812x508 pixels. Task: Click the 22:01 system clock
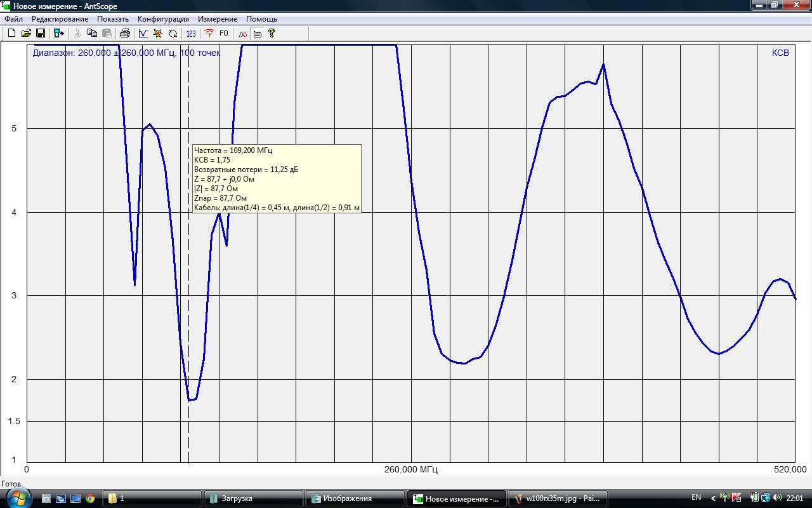[794, 498]
